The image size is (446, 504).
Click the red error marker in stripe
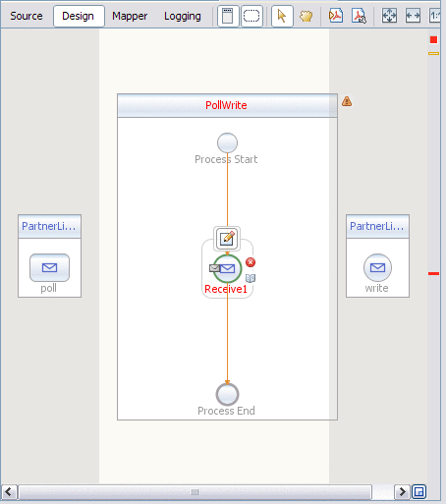tap(433, 273)
